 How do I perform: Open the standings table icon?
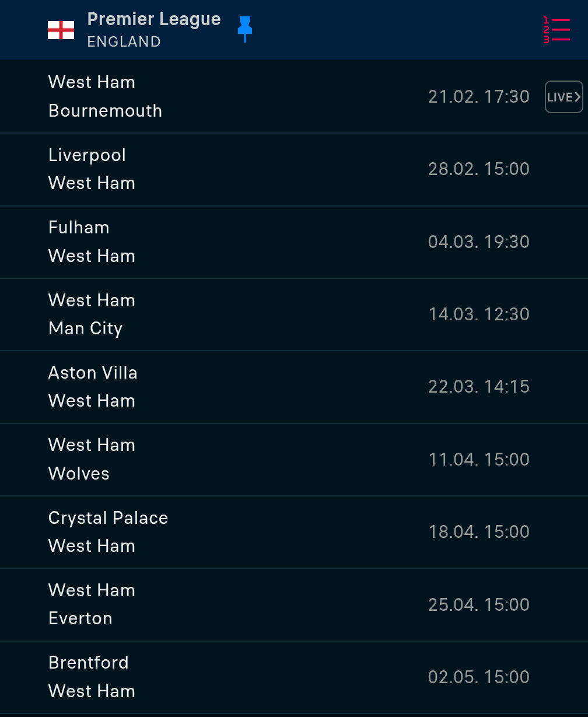click(556, 30)
